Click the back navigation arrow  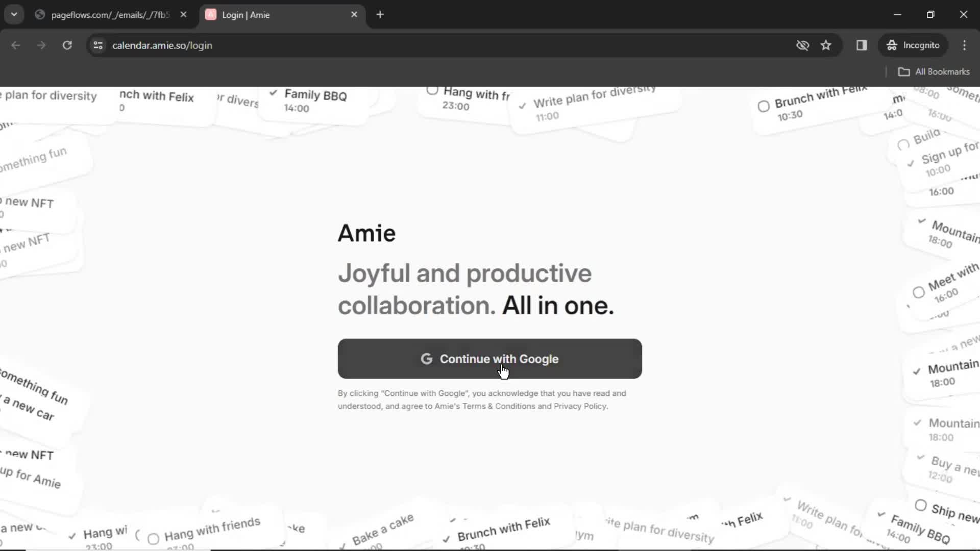(16, 45)
